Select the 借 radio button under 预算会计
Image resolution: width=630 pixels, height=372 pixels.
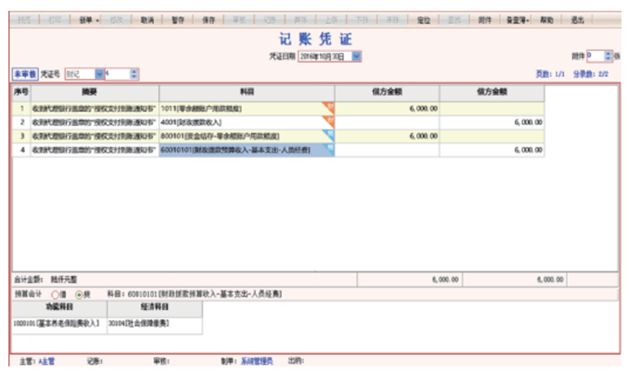55,294
